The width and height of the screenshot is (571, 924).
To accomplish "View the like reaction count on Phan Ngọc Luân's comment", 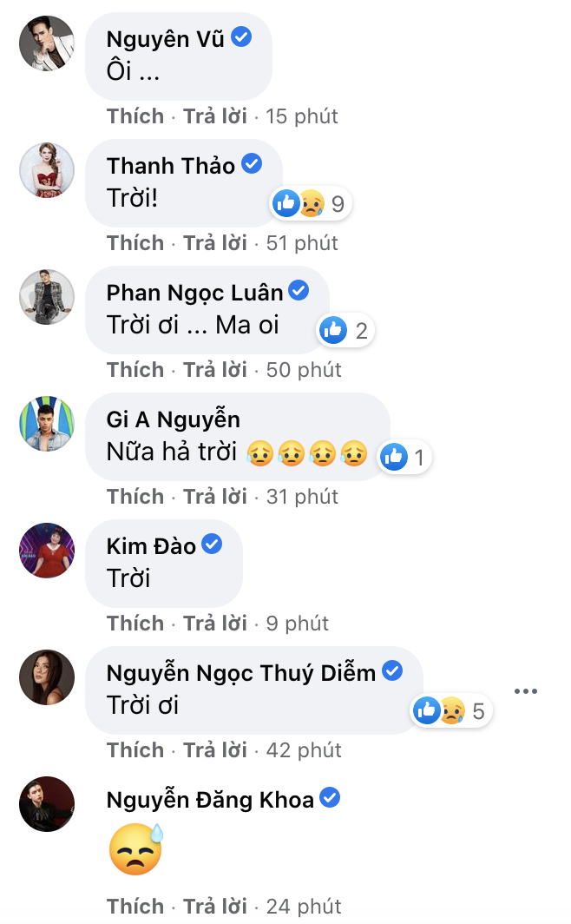I will point(345,331).
